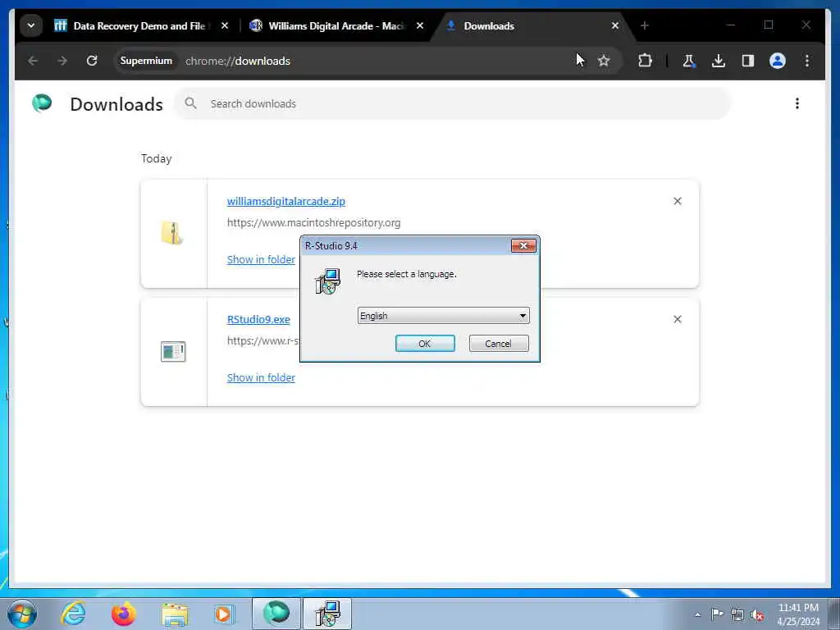Screen dimensions: 840x630
Task: Show hidden system tray icons
Action: (x=697, y=614)
